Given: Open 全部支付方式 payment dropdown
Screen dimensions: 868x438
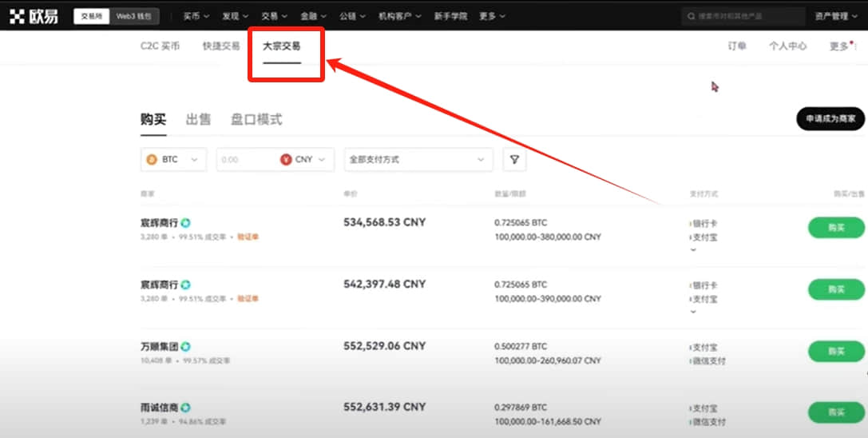Looking at the screenshot, I should click(418, 160).
